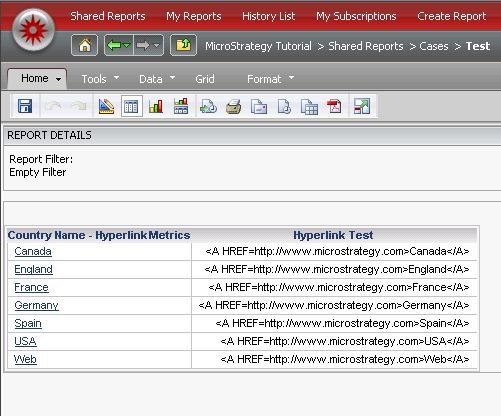501x416 pixels.
Task: Click the REPORT DETAILS section header
Action: (x=49, y=135)
